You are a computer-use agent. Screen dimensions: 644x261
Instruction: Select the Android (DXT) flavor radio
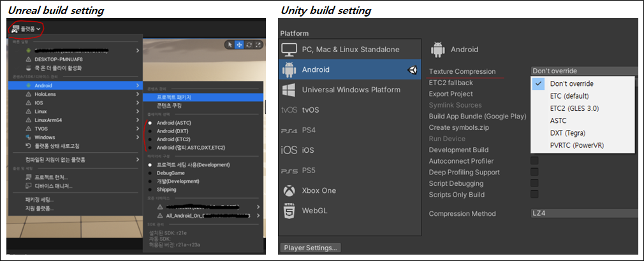pyautogui.click(x=150, y=131)
